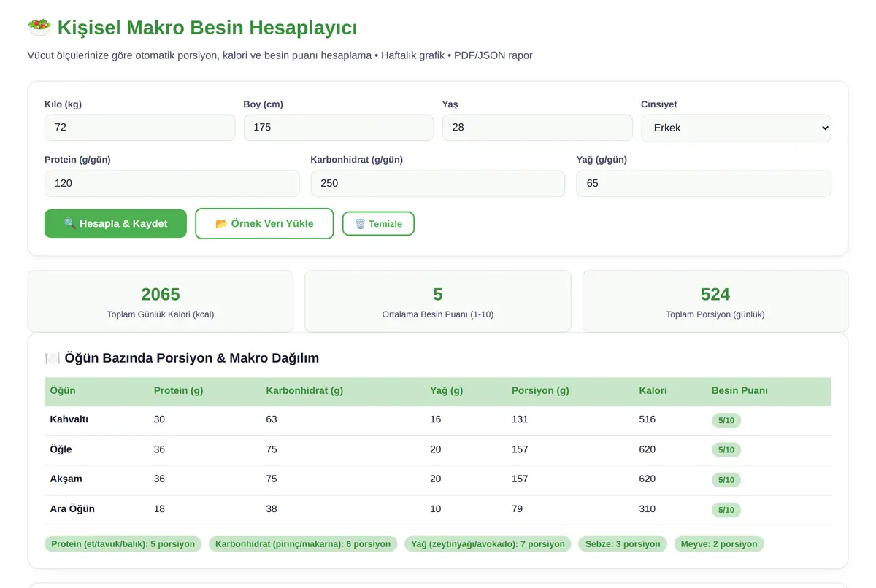Click the salad emoji icon in the title
Image resolution: width=876 pixels, height=588 pixels.
39,28
